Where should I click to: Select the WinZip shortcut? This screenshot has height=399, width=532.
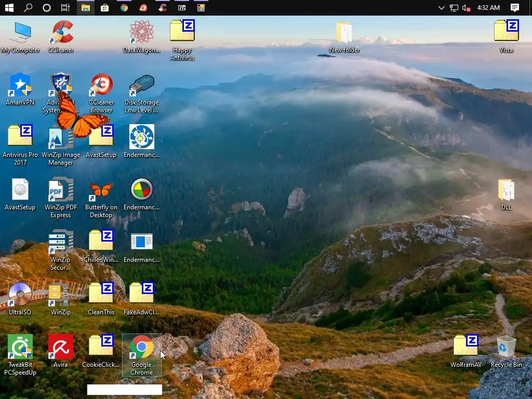(61, 299)
